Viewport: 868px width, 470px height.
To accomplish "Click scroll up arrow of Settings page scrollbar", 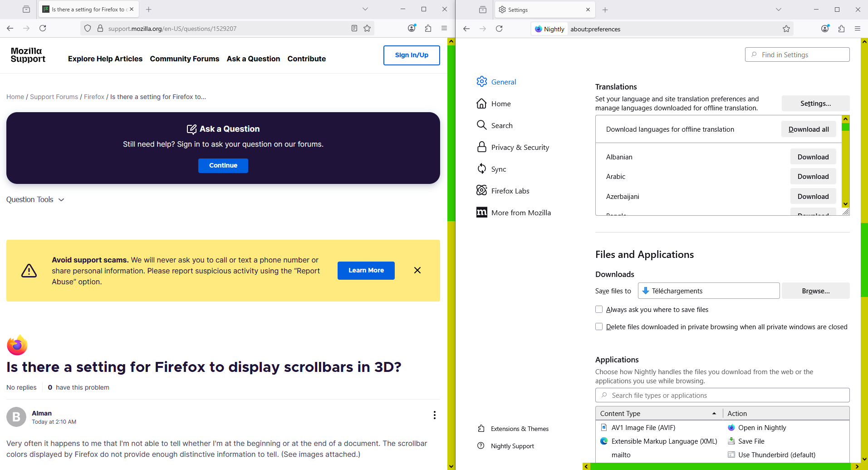I will [864, 42].
